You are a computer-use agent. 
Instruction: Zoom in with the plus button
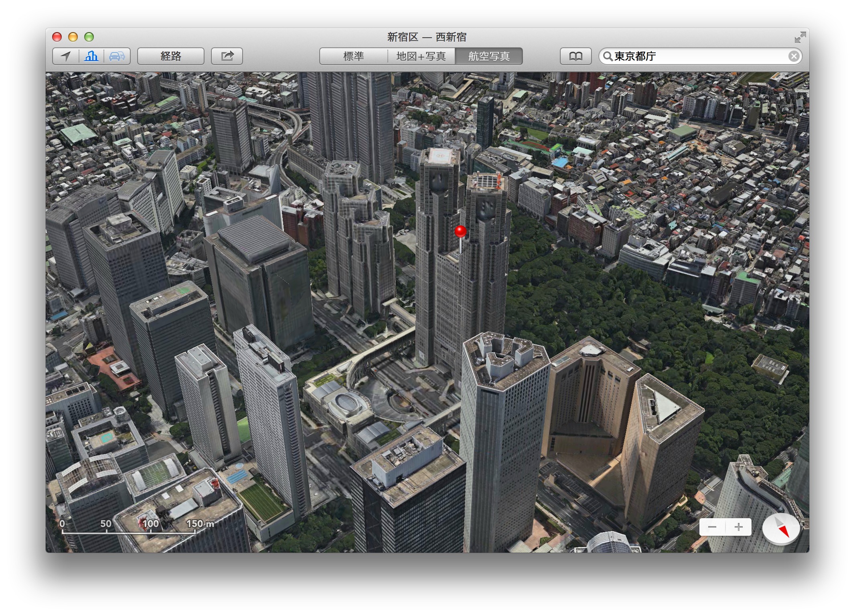[738, 527]
